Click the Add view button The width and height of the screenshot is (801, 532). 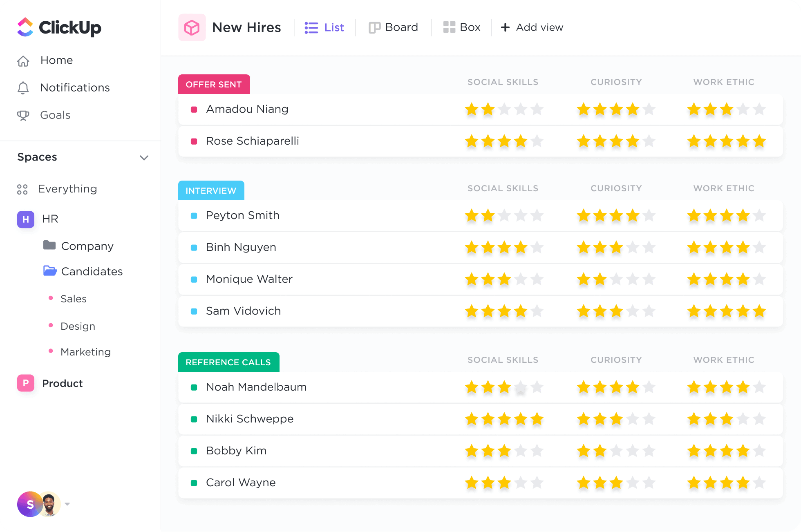click(532, 27)
